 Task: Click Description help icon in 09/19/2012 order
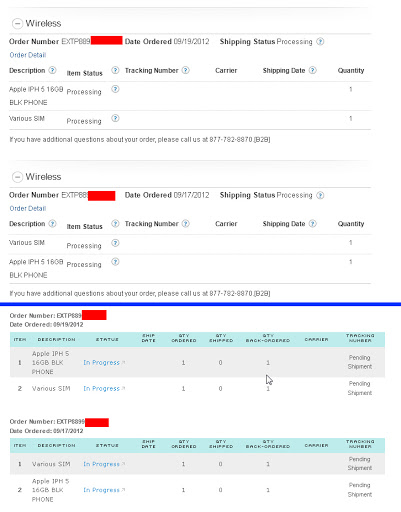(x=52, y=70)
